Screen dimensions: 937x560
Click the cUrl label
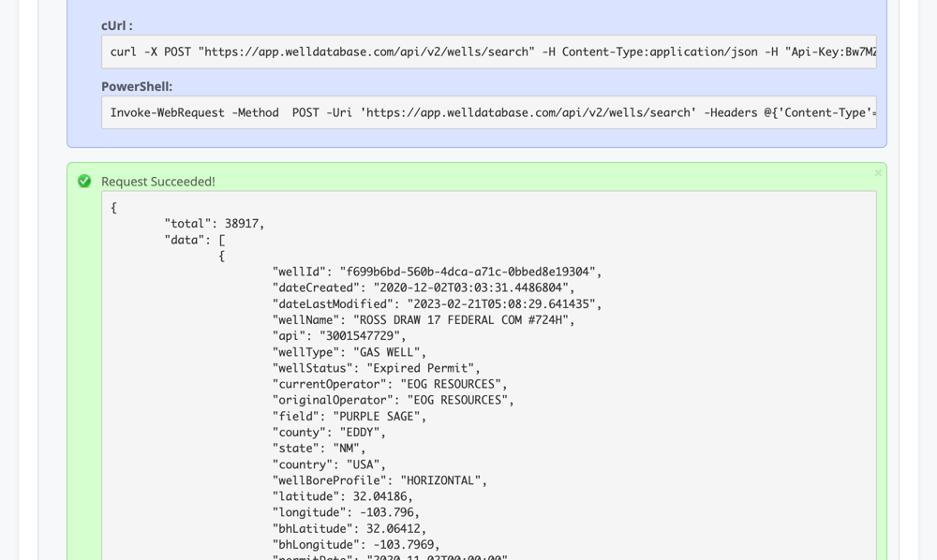click(x=117, y=26)
